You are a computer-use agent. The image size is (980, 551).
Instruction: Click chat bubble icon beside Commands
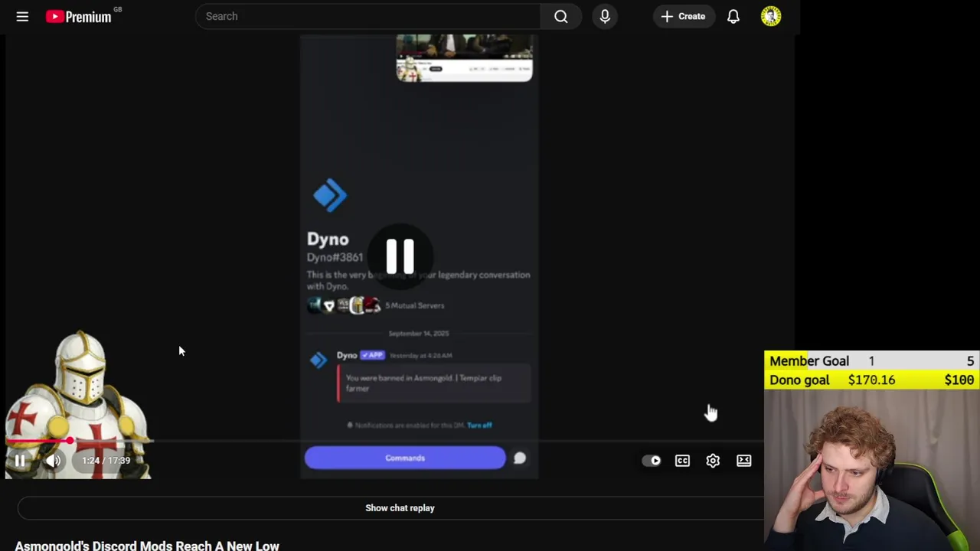coord(520,458)
